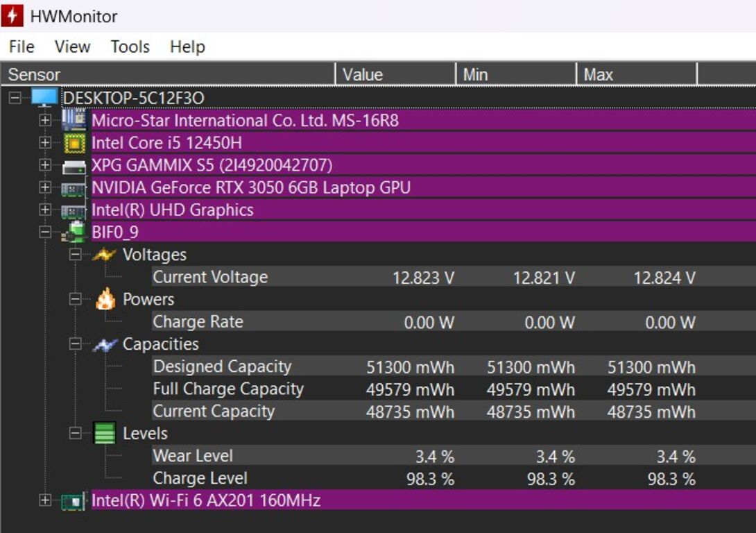This screenshot has height=533, width=756.
Task: Collapse the DESKTOP-5C12F3O root node
Action: pyautogui.click(x=15, y=98)
